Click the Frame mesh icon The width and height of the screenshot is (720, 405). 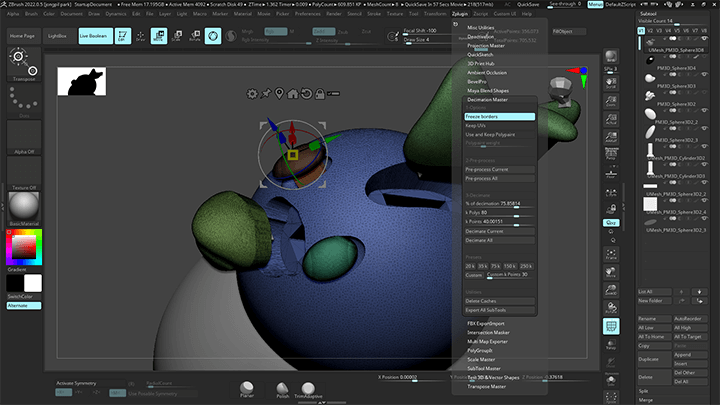[611, 254]
